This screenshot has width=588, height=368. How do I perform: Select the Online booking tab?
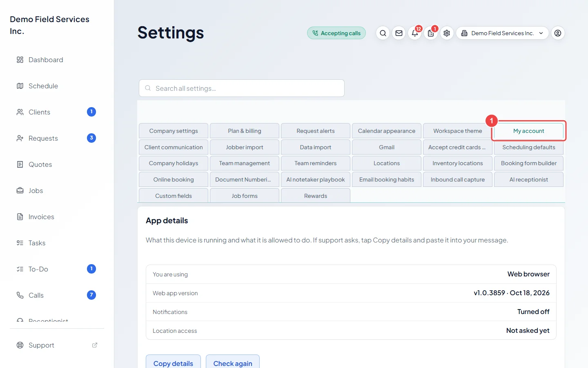click(174, 180)
